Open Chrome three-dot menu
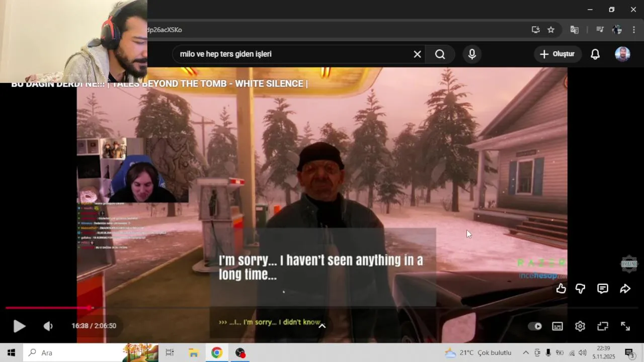The image size is (644, 362). click(x=634, y=30)
